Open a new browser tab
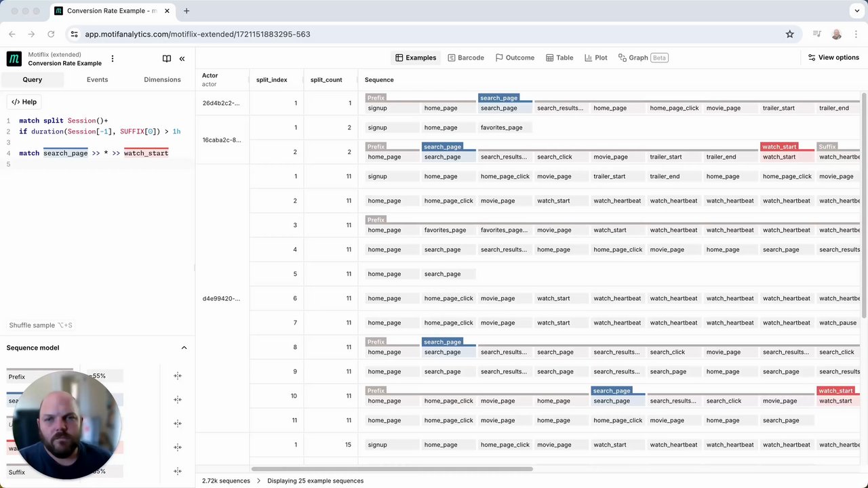The image size is (868, 488). click(x=186, y=11)
